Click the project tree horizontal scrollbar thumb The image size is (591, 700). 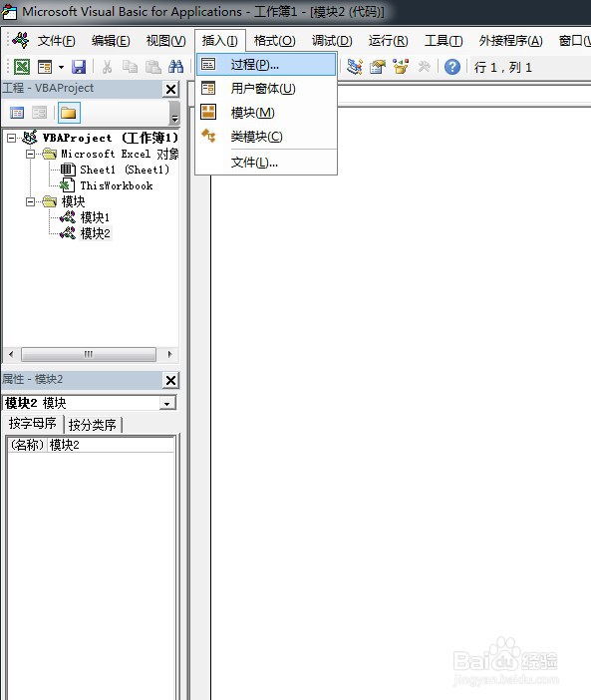[x=89, y=354]
